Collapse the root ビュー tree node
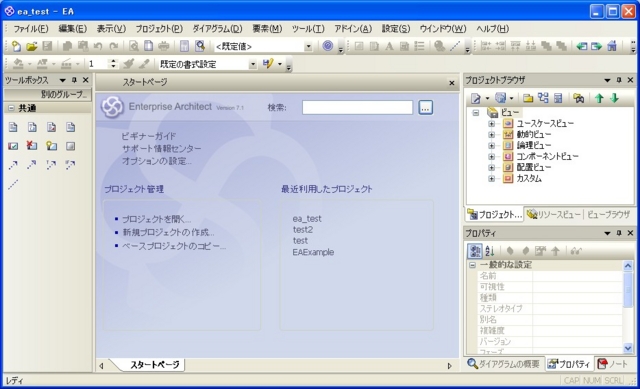640x389 pixels. pos(476,113)
